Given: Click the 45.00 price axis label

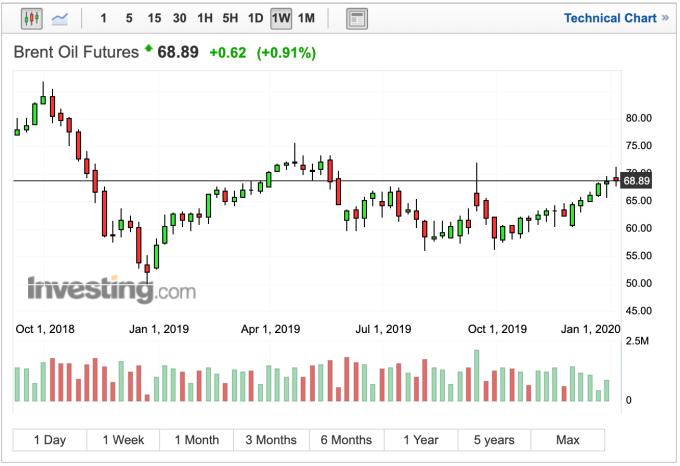Looking at the screenshot, I should [x=638, y=311].
